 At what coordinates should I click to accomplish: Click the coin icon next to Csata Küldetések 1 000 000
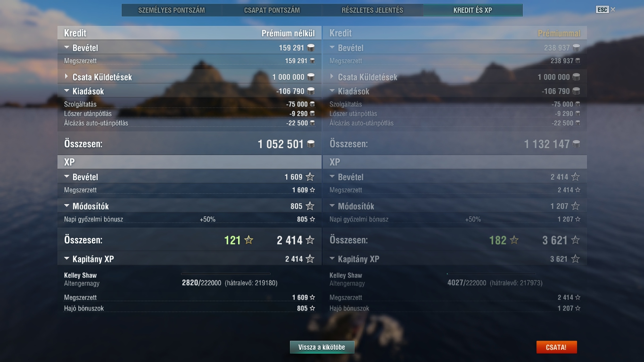tap(311, 77)
